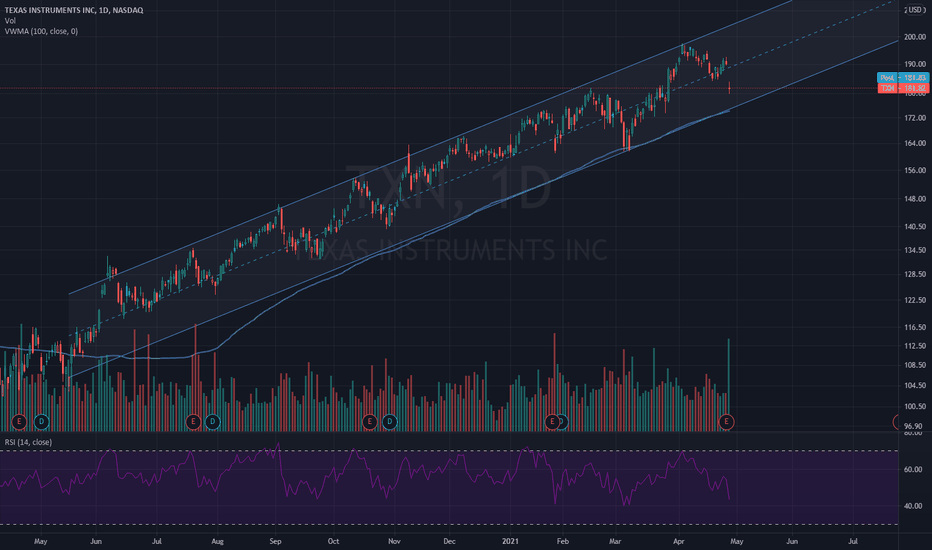932x550 pixels.
Task: Open the VWMA (100, close, 0) legend
Action: pos(41,32)
